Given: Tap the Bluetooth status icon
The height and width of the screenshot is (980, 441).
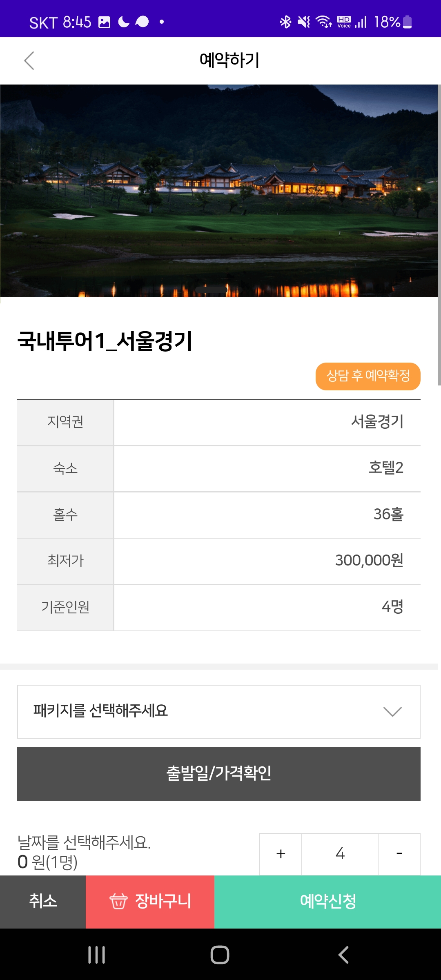Looking at the screenshot, I should pyautogui.click(x=285, y=22).
